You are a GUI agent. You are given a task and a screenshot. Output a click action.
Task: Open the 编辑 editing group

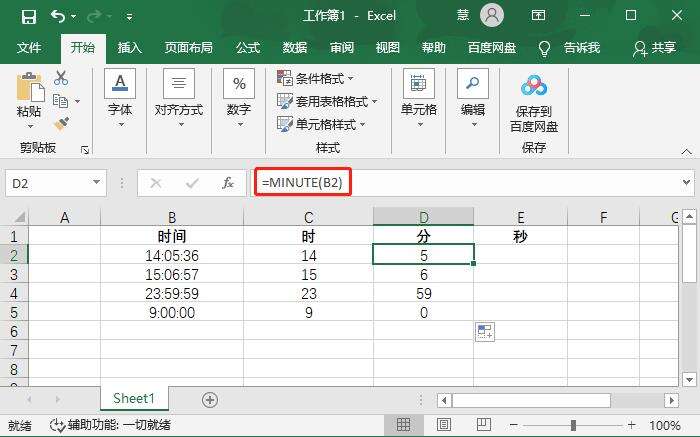point(473,98)
